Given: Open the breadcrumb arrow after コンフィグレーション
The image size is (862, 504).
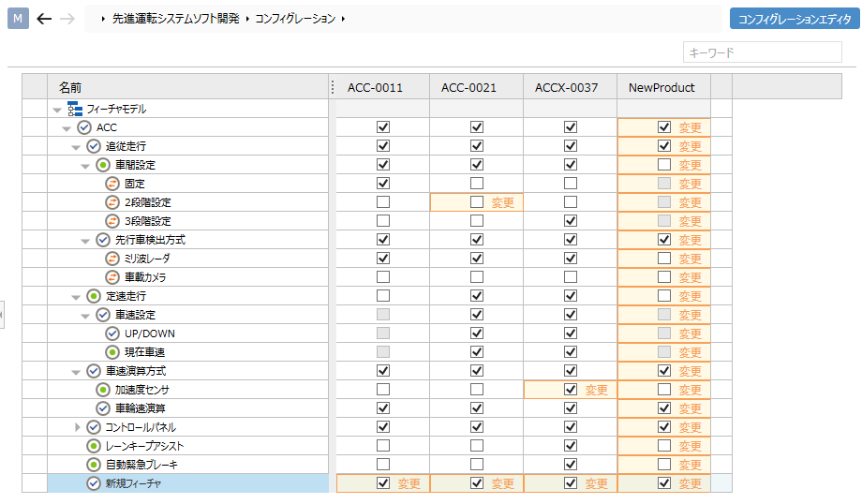Looking at the screenshot, I should (343, 19).
